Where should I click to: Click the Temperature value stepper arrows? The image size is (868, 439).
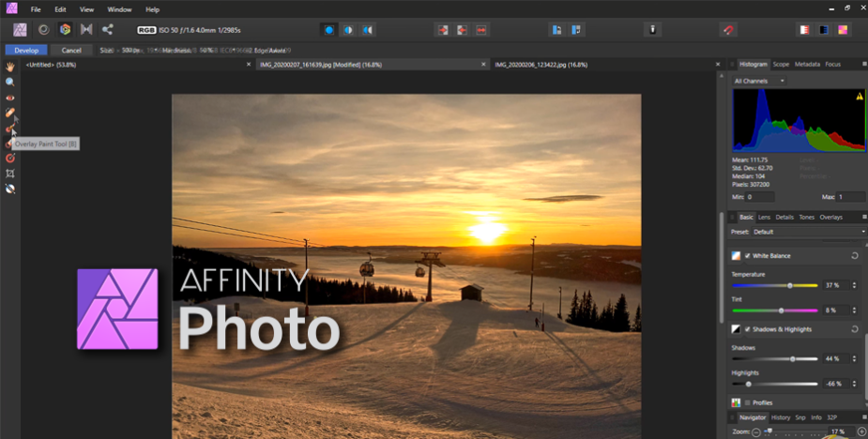tap(854, 285)
